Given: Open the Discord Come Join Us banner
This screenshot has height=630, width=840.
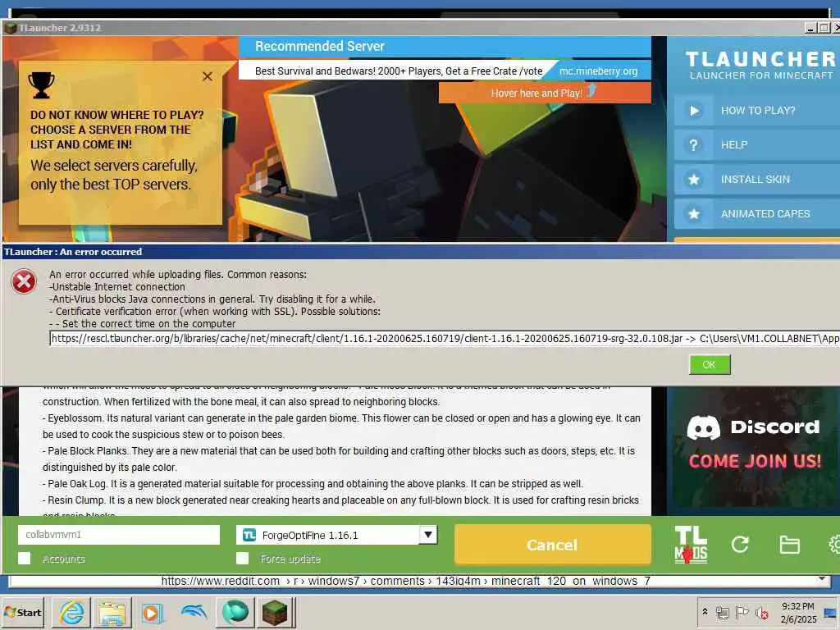Looking at the screenshot, I should point(754,447).
